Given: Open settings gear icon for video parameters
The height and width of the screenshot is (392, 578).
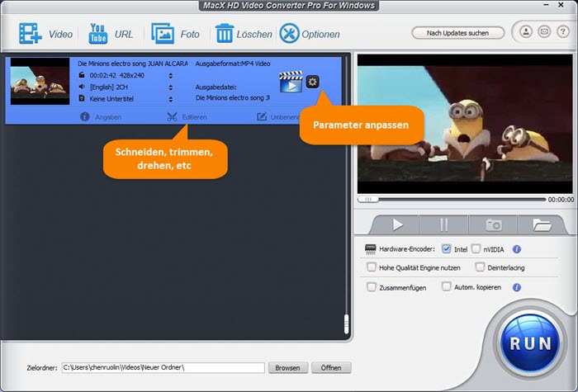Looking at the screenshot, I should point(313,82).
